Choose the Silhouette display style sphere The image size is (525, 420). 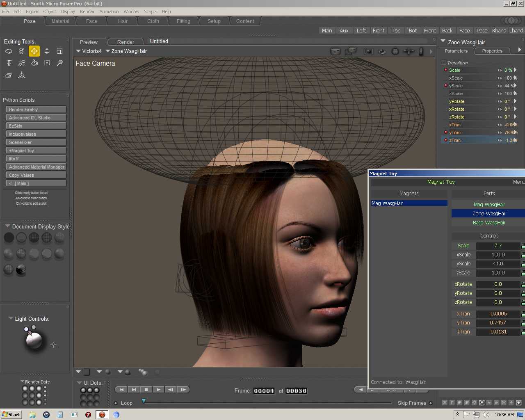pyautogui.click(x=9, y=237)
